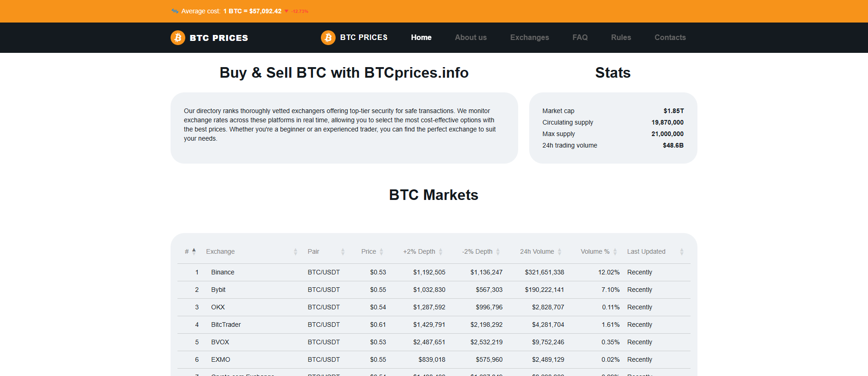The image size is (868, 376).
Task: Open the Home menu item
Action: point(421,38)
